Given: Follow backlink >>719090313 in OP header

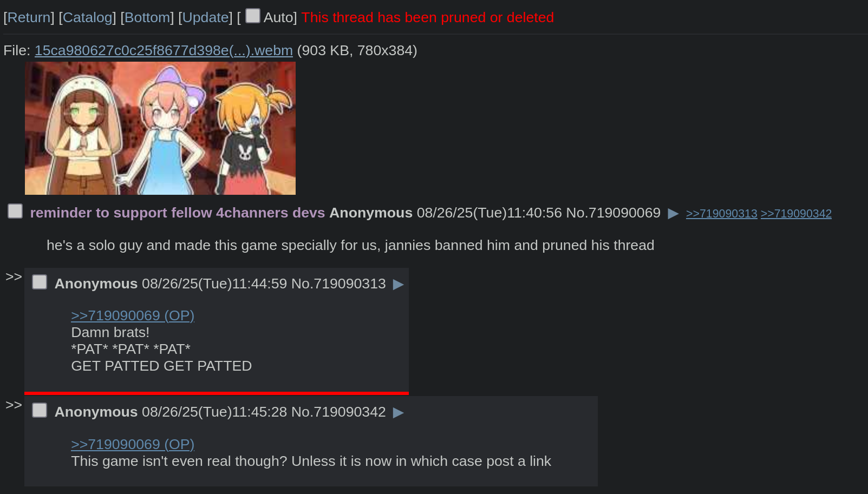Looking at the screenshot, I should pos(721,214).
